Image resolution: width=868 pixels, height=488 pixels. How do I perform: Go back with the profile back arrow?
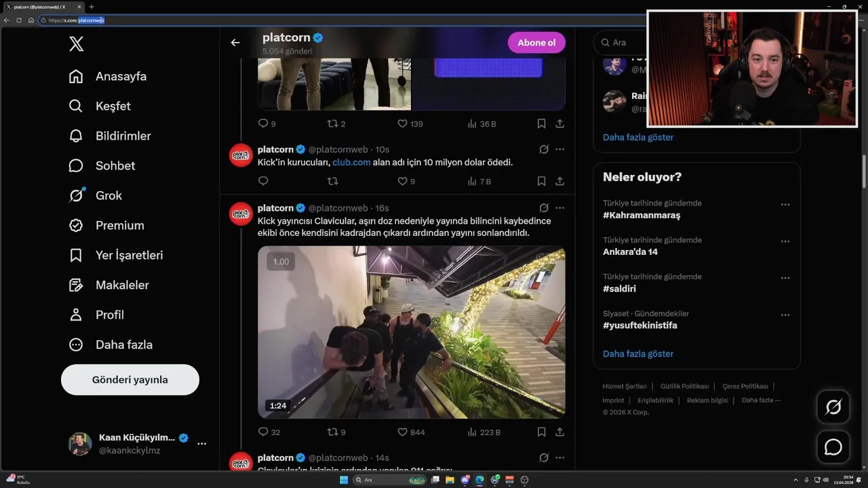click(235, 43)
